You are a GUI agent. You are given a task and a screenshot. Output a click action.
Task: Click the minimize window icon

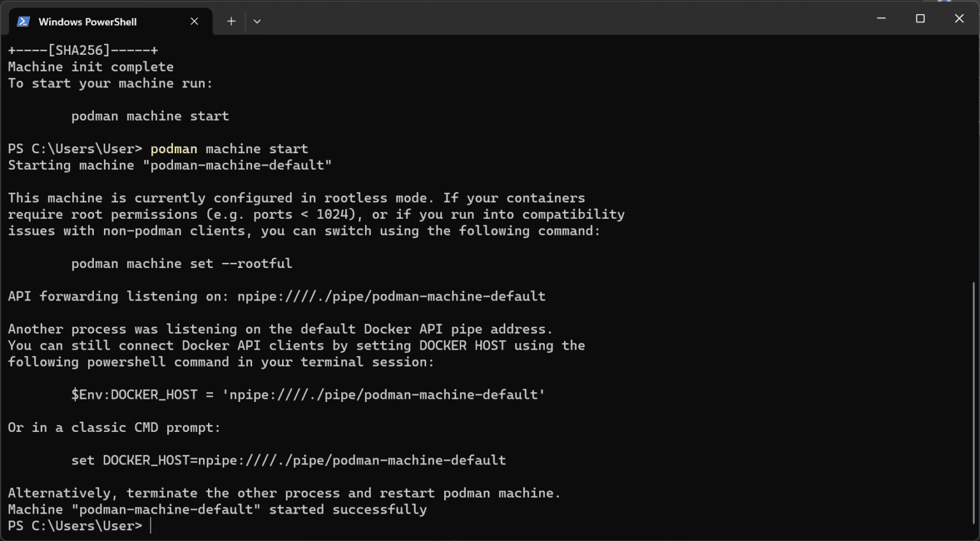coord(881,18)
